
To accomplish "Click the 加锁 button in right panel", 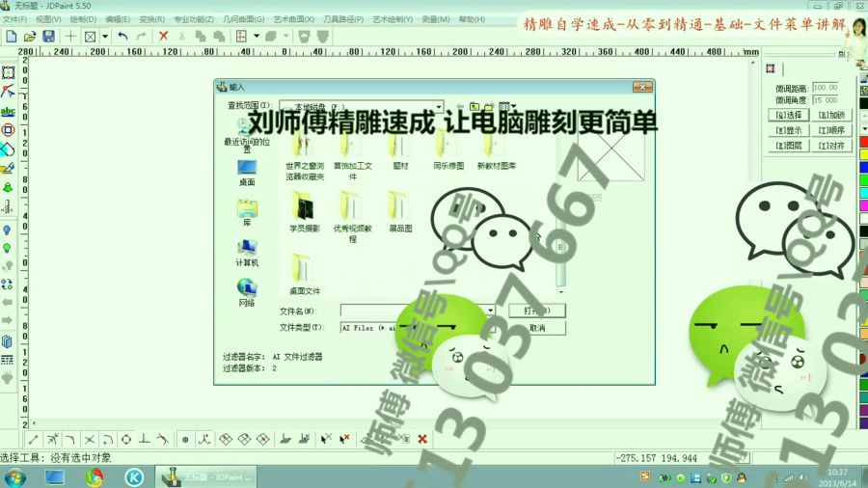I will [x=831, y=115].
